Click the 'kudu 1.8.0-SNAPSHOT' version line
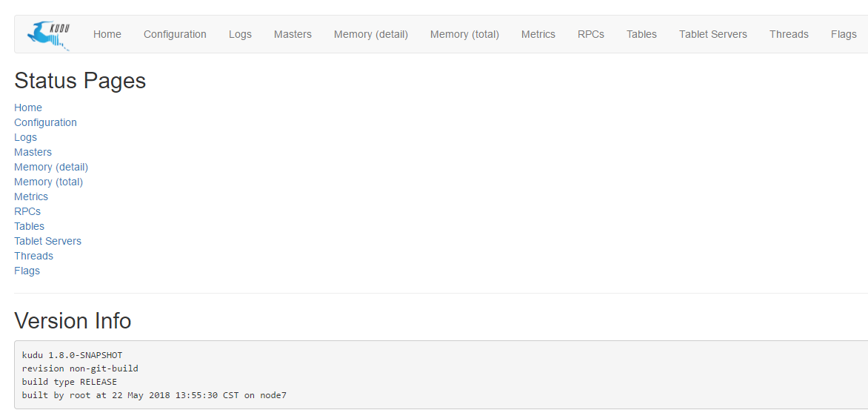Screen dimensions: 868x410 pyautogui.click(x=72, y=355)
